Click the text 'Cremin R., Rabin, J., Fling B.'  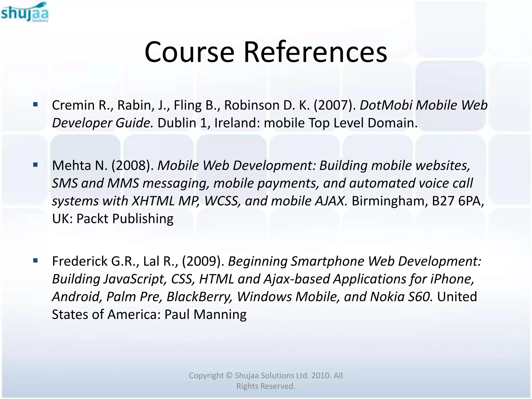point(136,105)
